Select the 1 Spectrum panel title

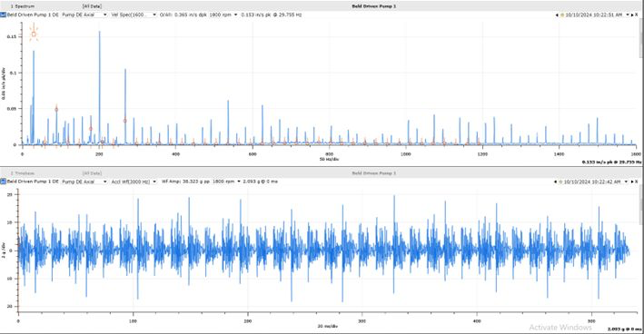(23, 6)
